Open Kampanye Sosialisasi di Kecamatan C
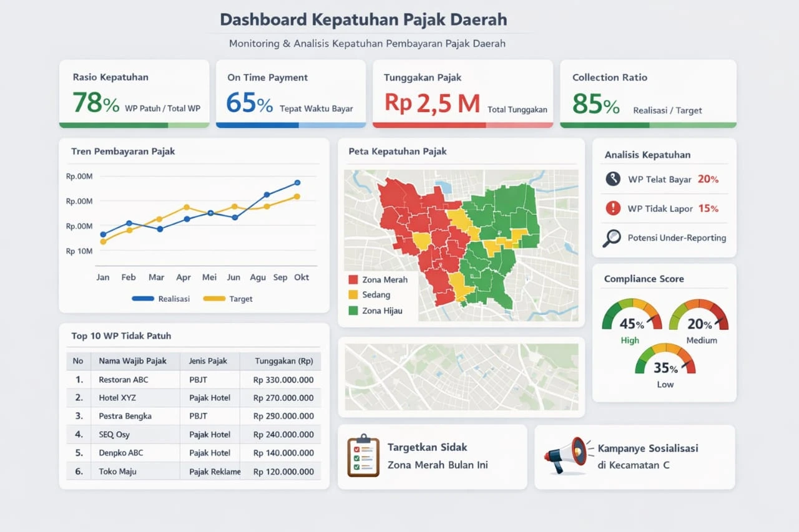 pos(649,457)
